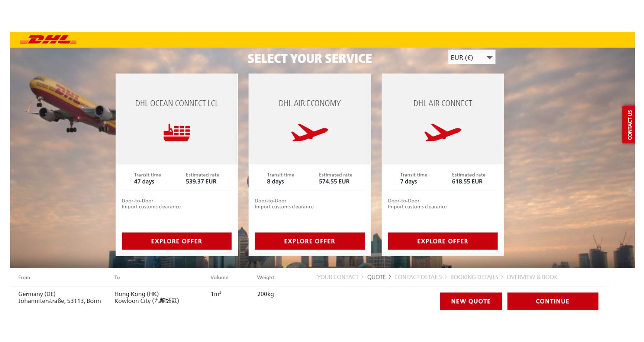Click the DHL Air Economy card title
The height and width of the screenshot is (342, 644).
click(x=310, y=103)
